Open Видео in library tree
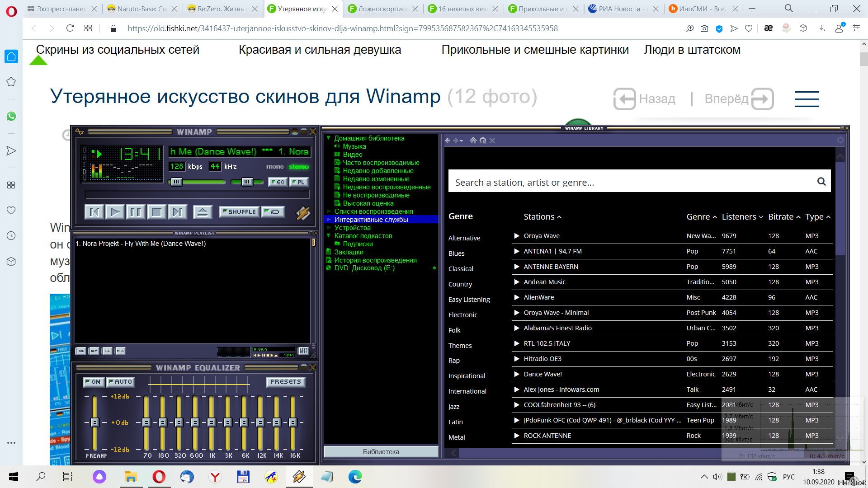Viewport: 868px width, 488px height. (x=353, y=155)
